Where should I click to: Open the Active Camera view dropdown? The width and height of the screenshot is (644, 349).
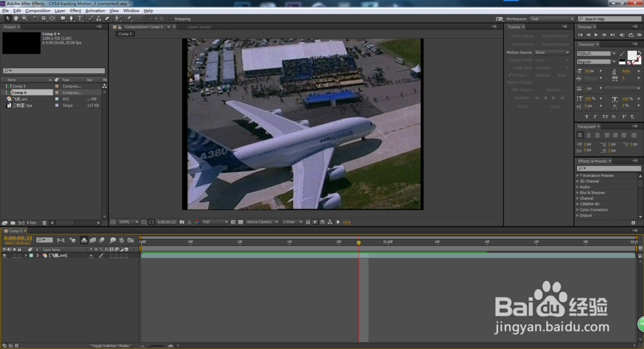[x=262, y=222]
